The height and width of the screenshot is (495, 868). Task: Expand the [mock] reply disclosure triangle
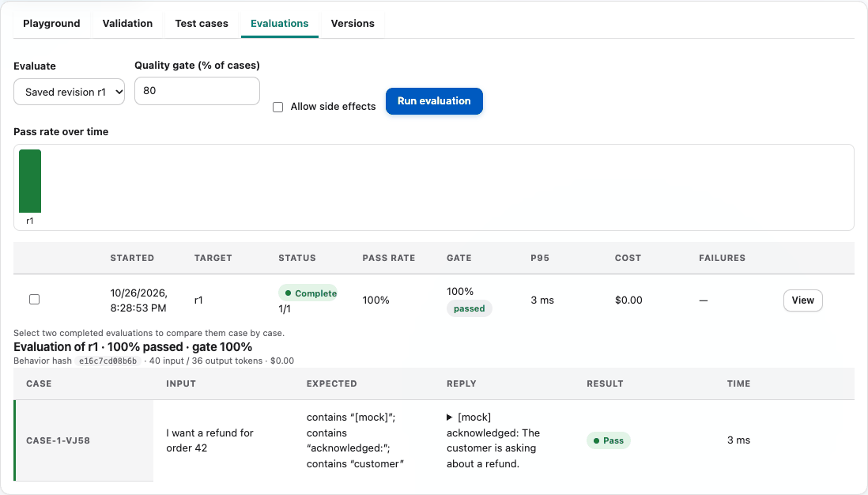450,418
